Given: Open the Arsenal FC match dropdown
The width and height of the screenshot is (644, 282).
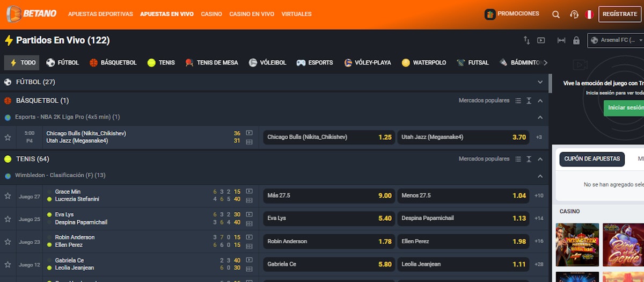Looking at the screenshot, I should tap(616, 40).
